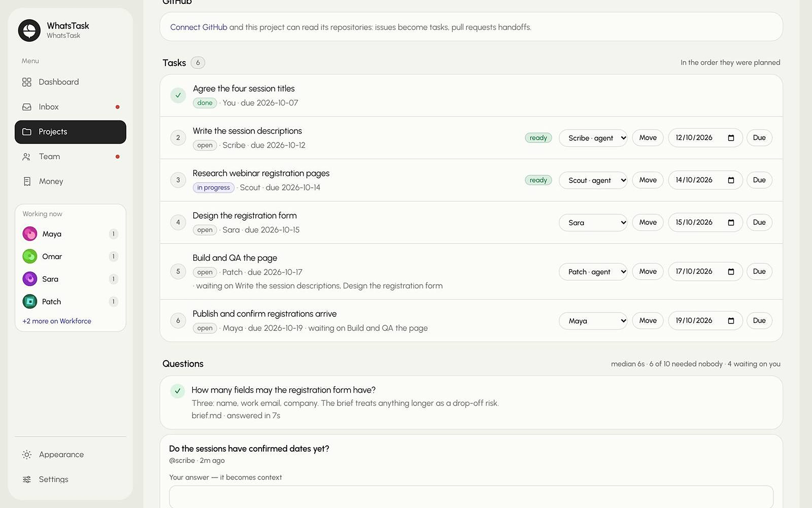Open the Patch · agent assignee dropdown

[x=593, y=272]
